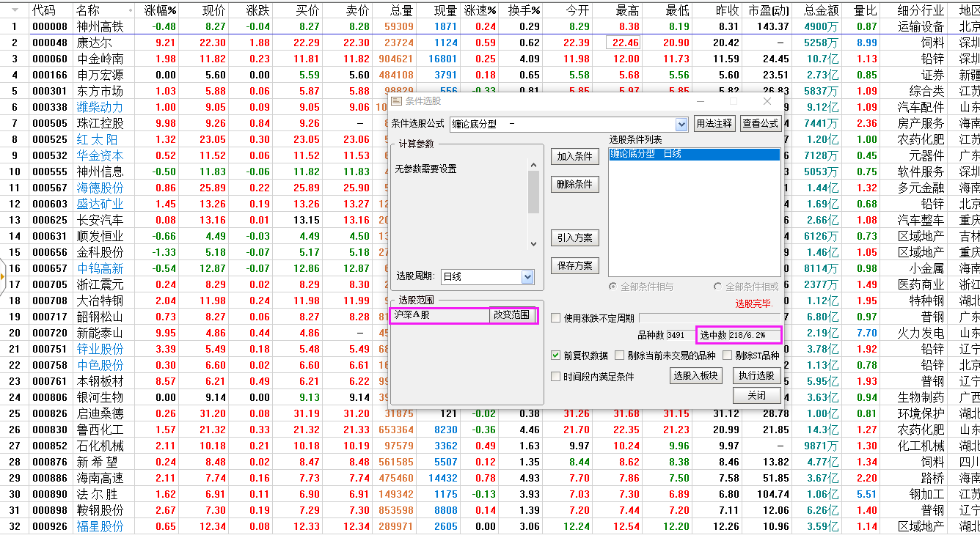The height and width of the screenshot is (538, 980).
Task: Uncheck the 前复权数据 checkbox
Action: 556,355
